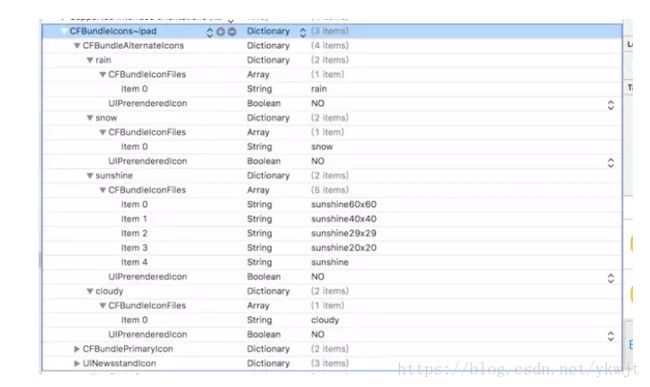Click NO value of snow UIPrerenderedIcon
This screenshot has height=387, width=650.
click(318, 161)
